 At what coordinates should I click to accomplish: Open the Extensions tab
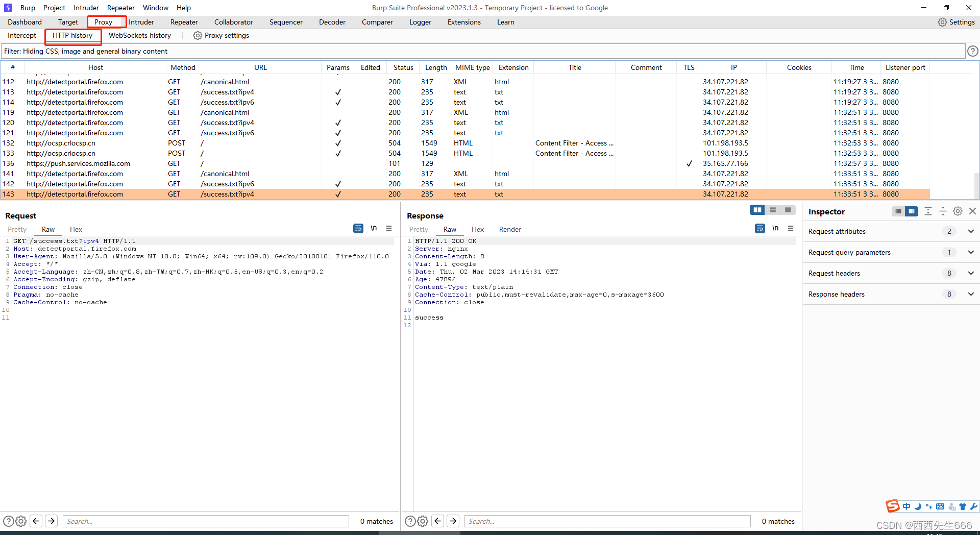pos(464,22)
